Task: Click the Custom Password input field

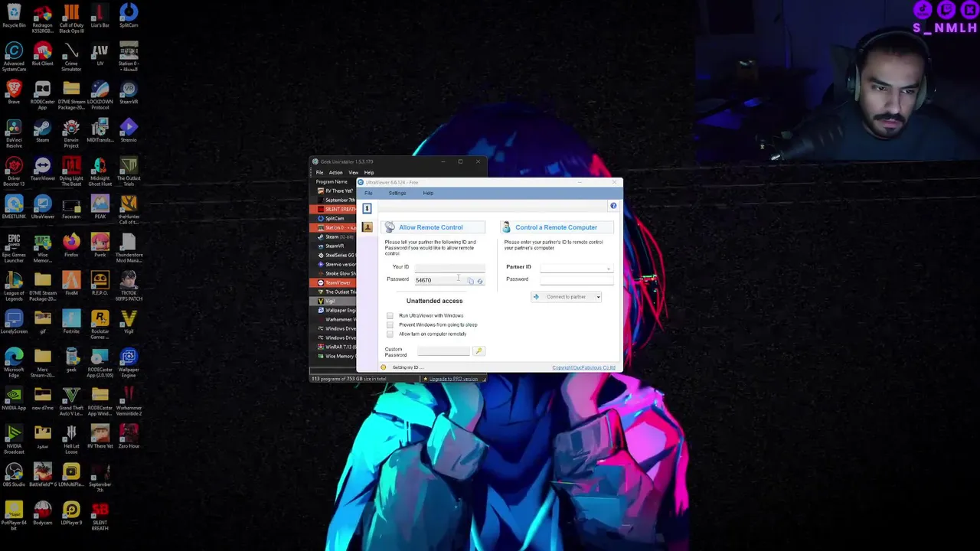Action: (443, 351)
